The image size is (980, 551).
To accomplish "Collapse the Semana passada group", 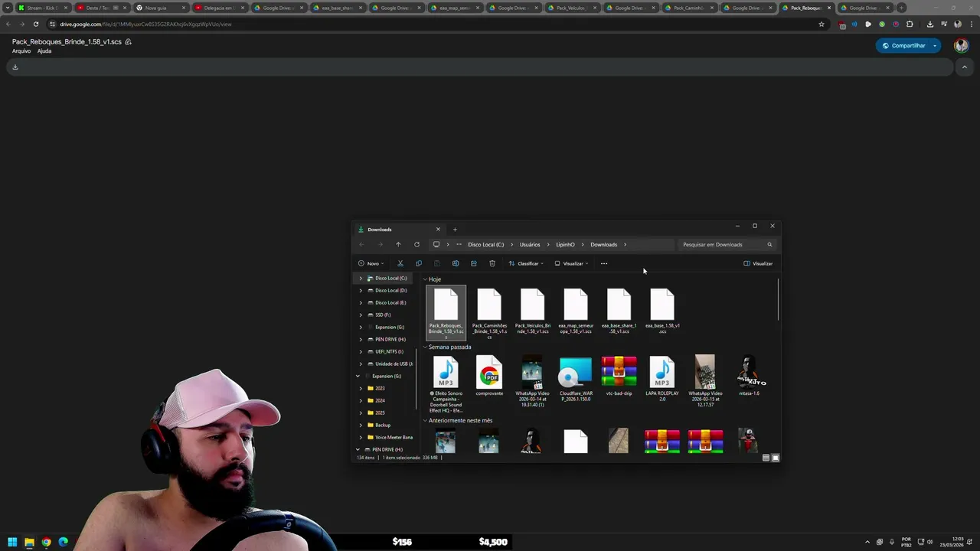I will [x=425, y=347].
